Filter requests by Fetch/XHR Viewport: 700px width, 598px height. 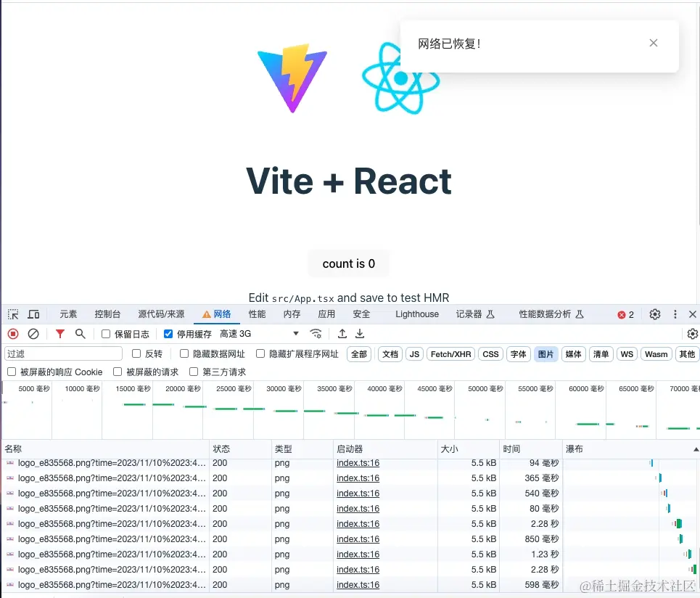click(451, 354)
